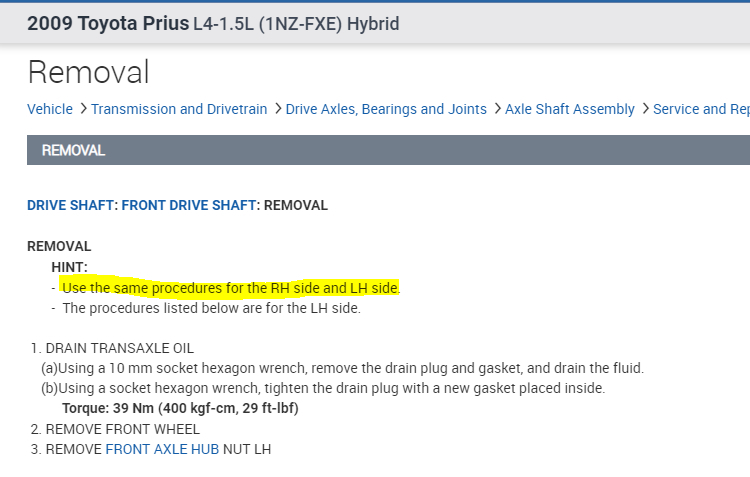Click the Vehicle breadcrumb link
This screenshot has width=750, height=477.
50,109
